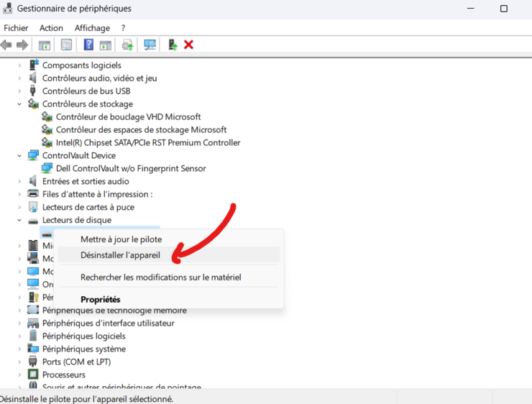Click the Contrôleurs de bus USB plug icon
Viewport: 532px width, 404px height.
tap(32, 91)
